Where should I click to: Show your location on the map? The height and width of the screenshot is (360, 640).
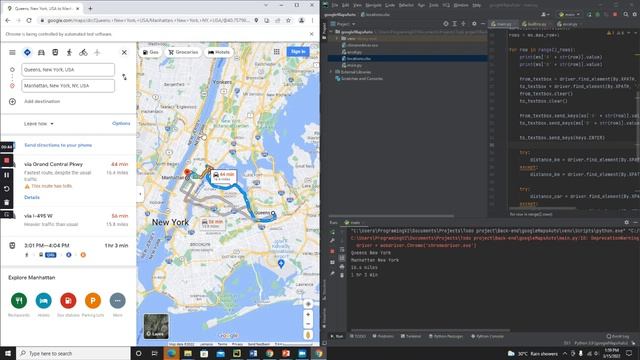308,304
